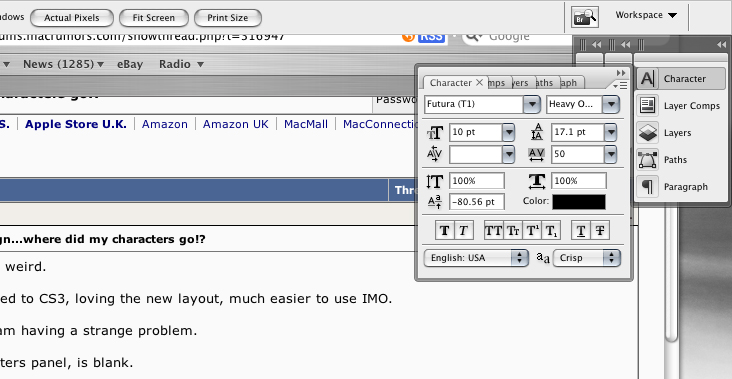Open the tracking 50 dropdown arrow
The width and height of the screenshot is (732, 379).
click(x=611, y=154)
